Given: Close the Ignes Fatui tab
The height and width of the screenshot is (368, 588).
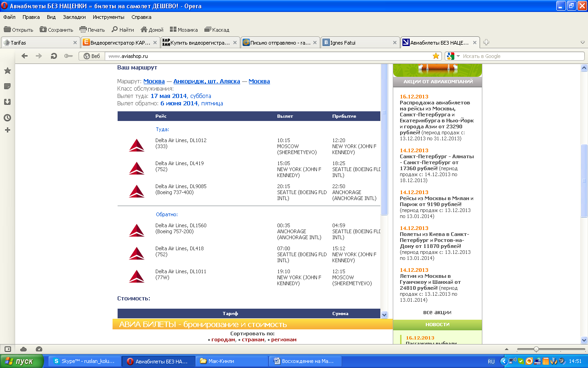Looking at the screenshot, I should pos(395,43).
